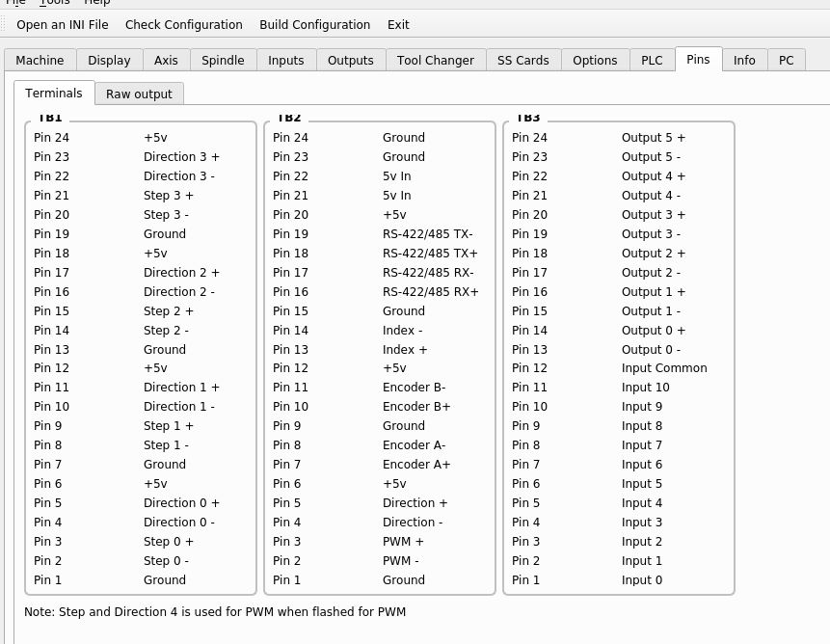
Task: Click 'Encoder A-' in TB2
Action: (414, 445)
